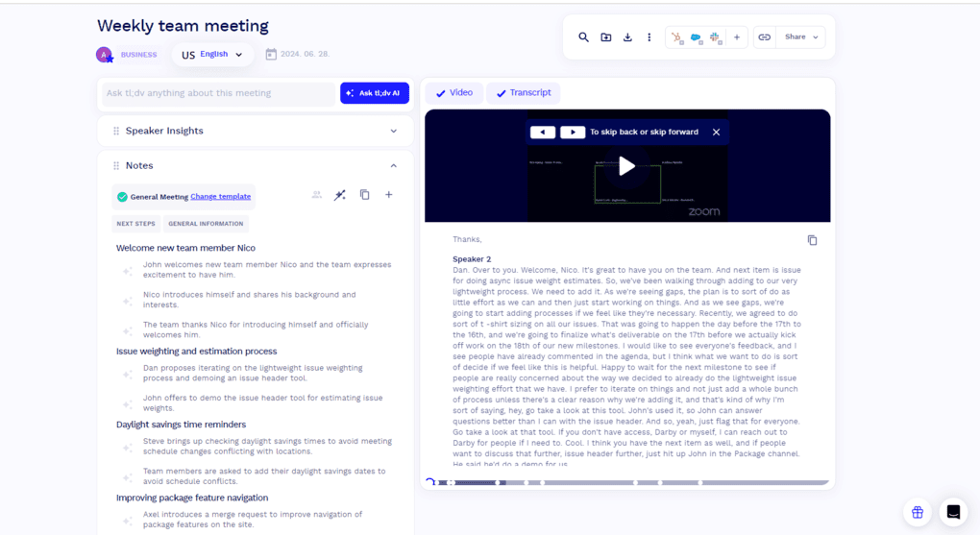Grab the drag handle beside Speaker Insights

[x=115, y=132]
